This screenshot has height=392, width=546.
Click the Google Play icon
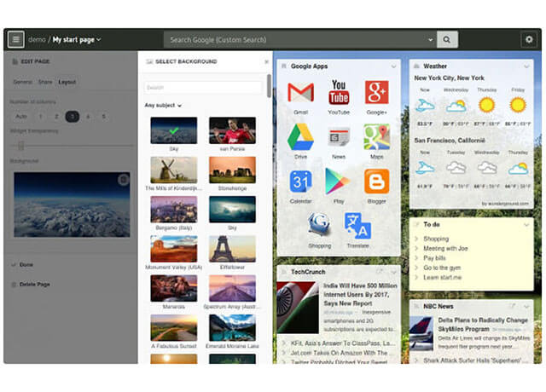point(339,182)
